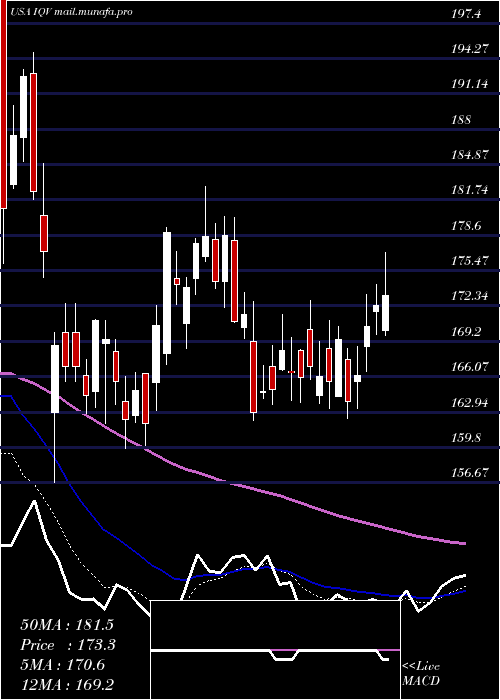This screenshot has height=700, width=500.
Task: Click the 178.6 price axis label
Action: click(466, 226)
